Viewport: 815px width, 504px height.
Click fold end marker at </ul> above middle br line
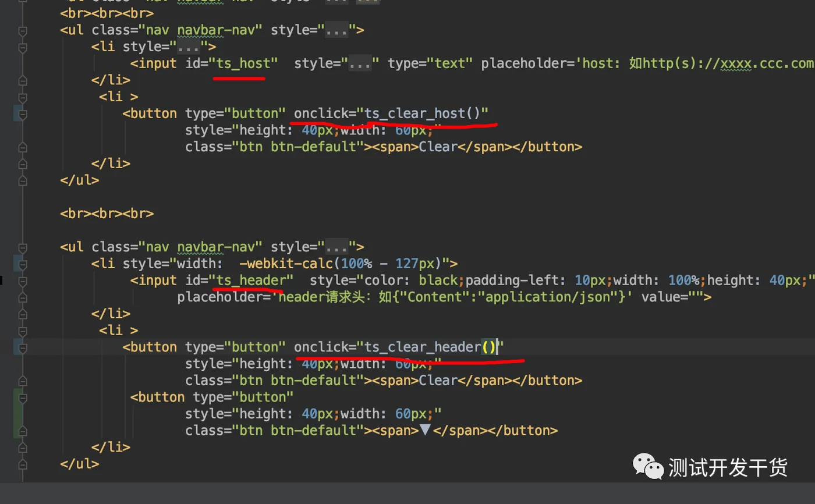(23, 181)
